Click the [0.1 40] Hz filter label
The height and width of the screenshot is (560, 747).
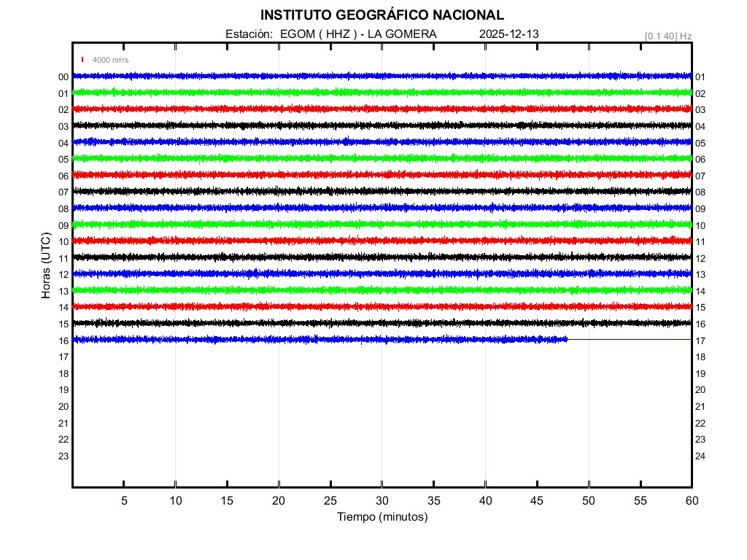[668, 36]
